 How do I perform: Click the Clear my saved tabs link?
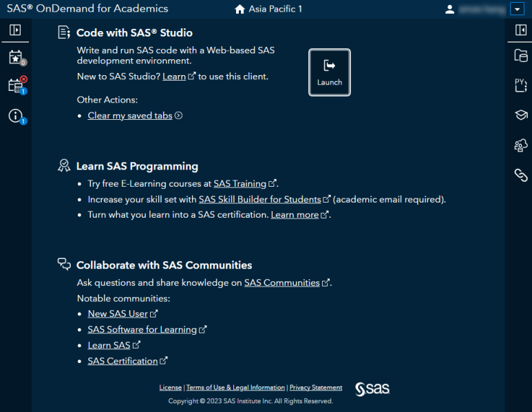coord(130,116)
